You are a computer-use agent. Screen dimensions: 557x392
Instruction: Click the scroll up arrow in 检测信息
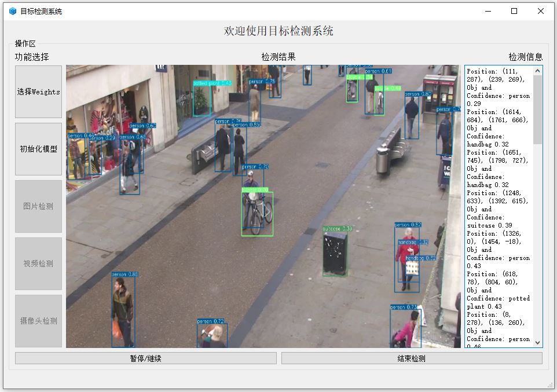[537, 71]
